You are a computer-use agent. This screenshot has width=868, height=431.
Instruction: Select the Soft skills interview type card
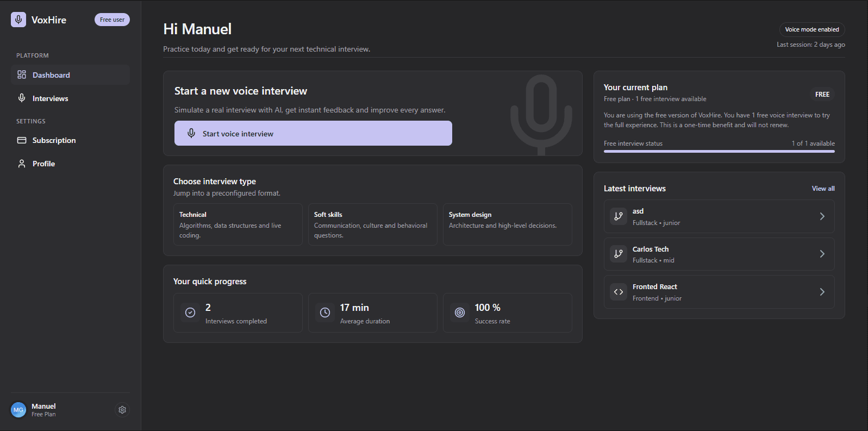click(x=373, y=224)
